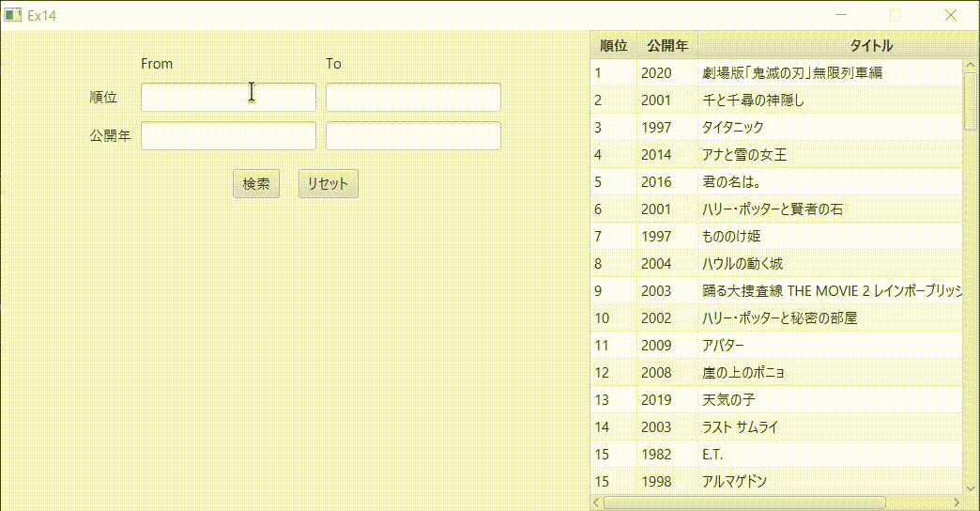The height and width of the screenshot is (511, 980).
Task: Select the ハリー・ポッターと秘密の部屋 row
Action: coord(776,317)
